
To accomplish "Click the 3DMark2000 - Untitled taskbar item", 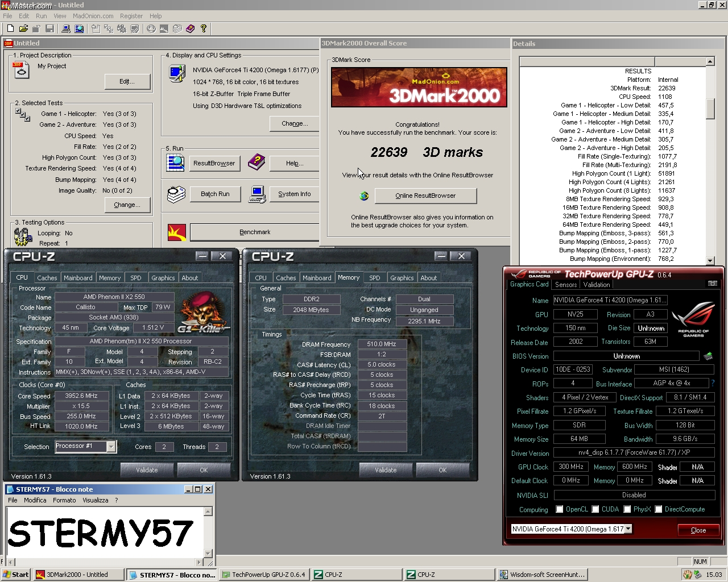I will [x=78, y=575].
